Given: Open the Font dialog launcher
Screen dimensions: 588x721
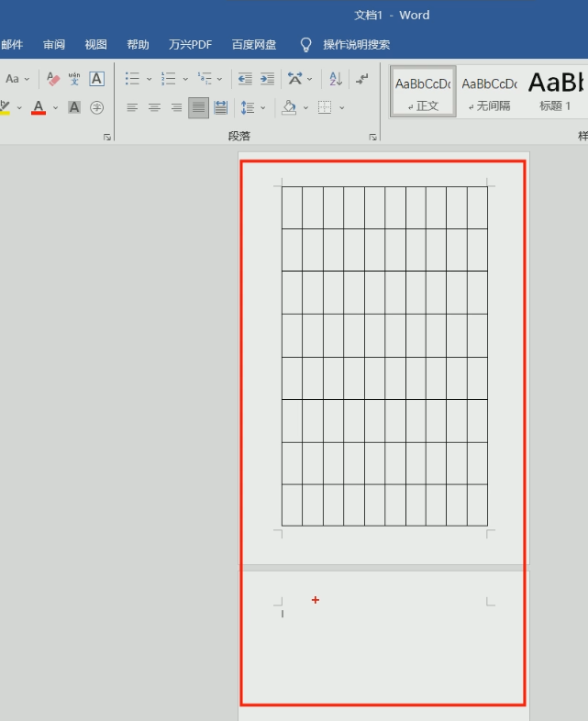Looking at the screenshot, I should tap(107, 137).
